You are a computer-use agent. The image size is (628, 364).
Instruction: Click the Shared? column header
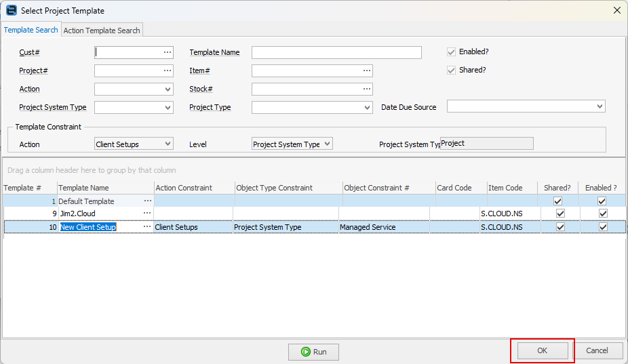point(557,188)
